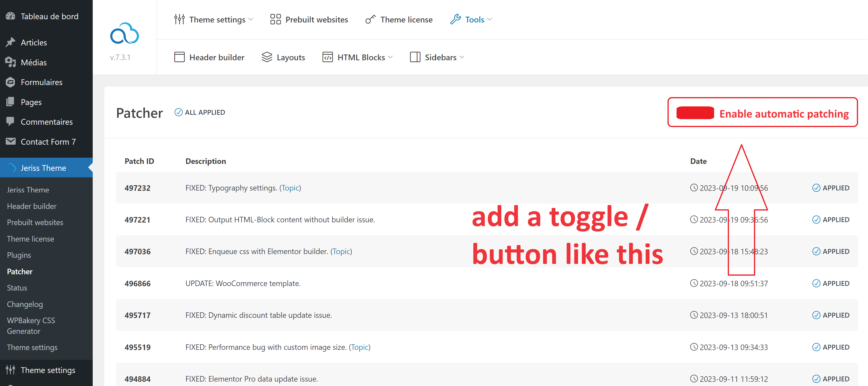Click the Patcher page heading
Viewport: 868px width, 386px height.
tap(140, 113)
